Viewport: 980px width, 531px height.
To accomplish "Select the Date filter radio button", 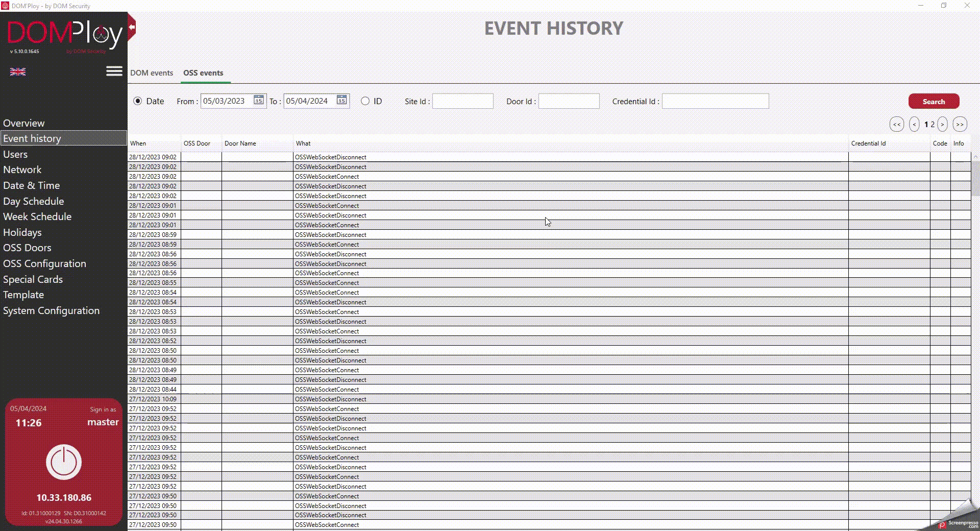I will pos(138,101).
